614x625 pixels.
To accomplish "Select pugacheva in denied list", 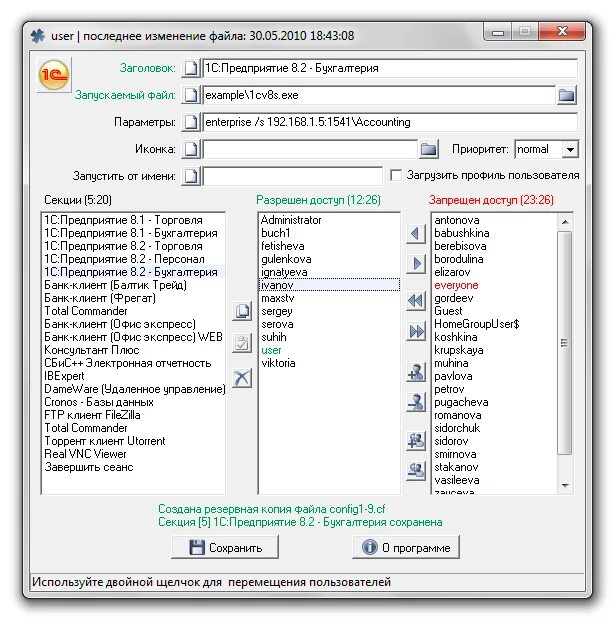I will pos(495,402).
